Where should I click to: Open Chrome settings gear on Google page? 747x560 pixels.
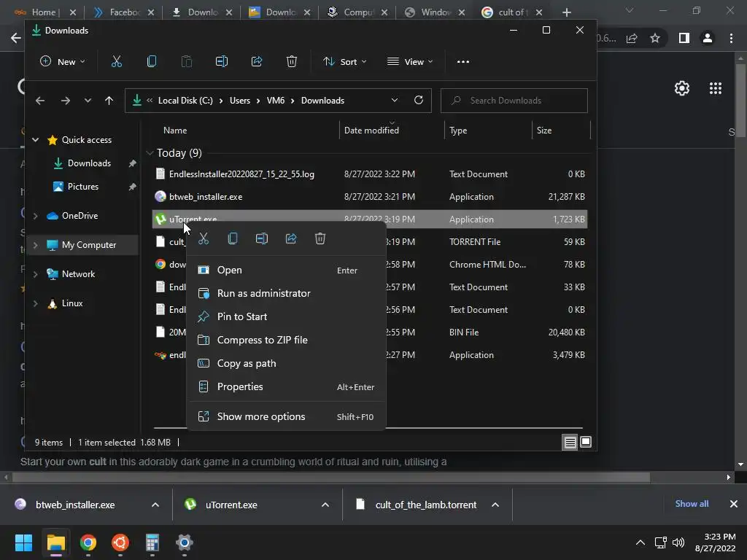tap(682, 88)
